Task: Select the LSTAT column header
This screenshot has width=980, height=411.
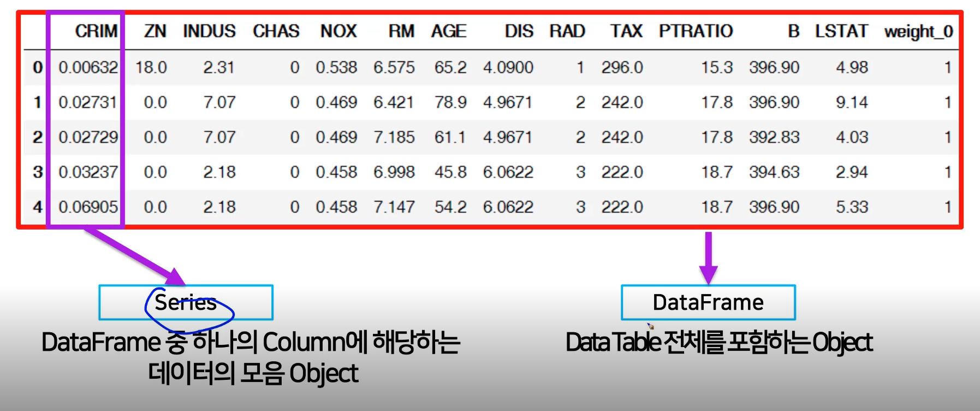Action: click(x=841, y=31)
